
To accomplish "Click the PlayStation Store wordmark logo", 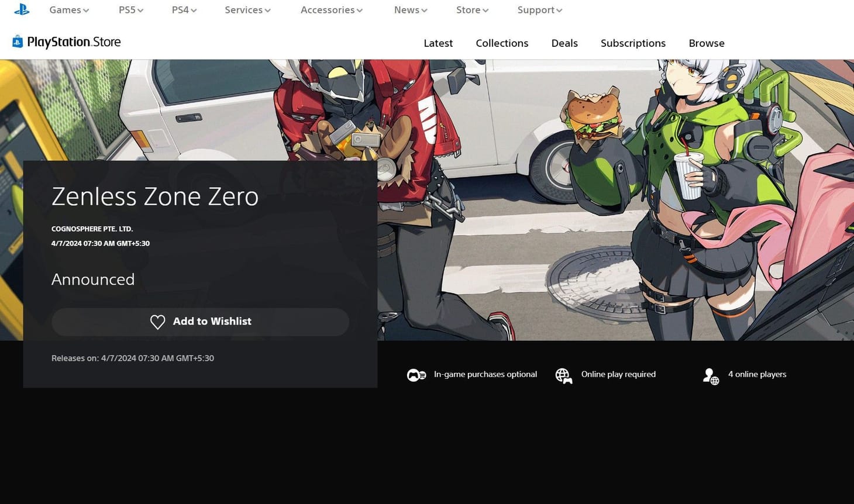I will coord(74,42).
